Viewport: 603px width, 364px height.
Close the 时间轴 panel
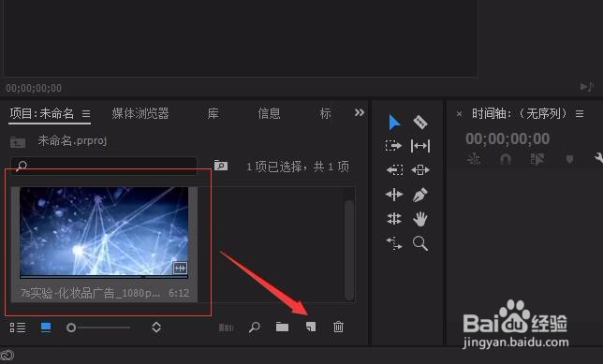click(459, 114)
